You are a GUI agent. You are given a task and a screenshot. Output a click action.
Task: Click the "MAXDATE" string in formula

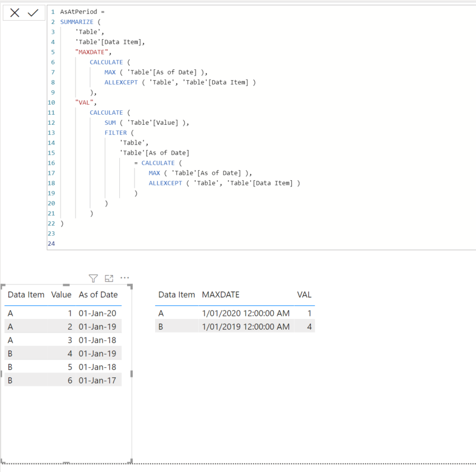pyautogui.click(x=91, y=52)
